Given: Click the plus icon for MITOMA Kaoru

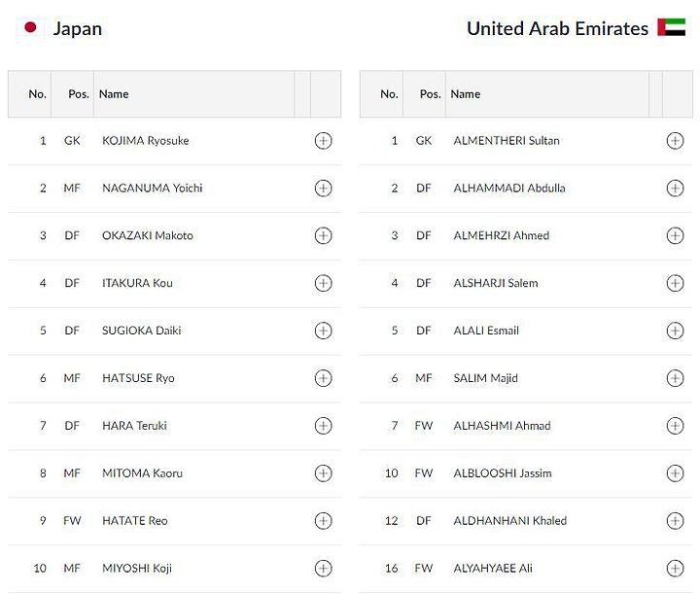Looking at the screenshot, I should point(323,473).
